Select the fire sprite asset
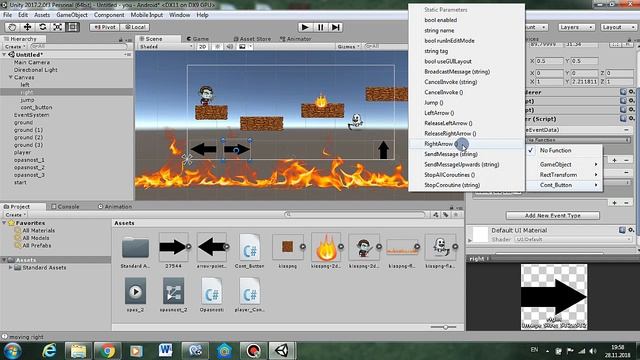Screen dimensions: 640x360 pyautogui.click(x=326, y=247)
